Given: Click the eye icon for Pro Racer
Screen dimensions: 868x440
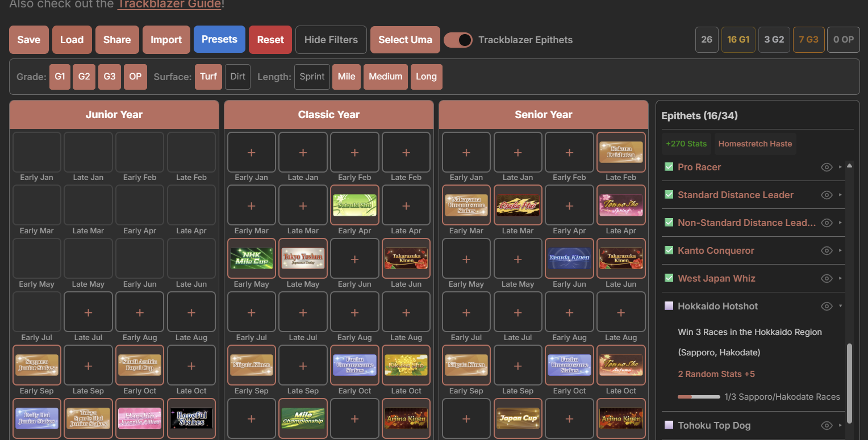Looking at the screenshot, I should pyautogui.click(x=827, y=167).
